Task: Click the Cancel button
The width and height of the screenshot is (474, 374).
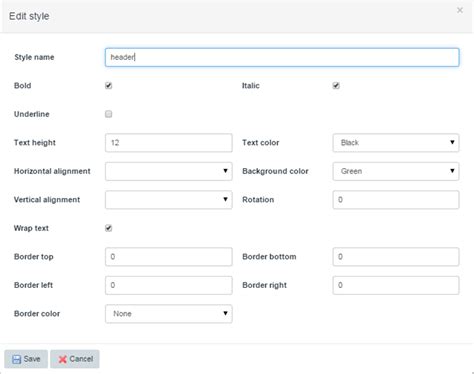Action: click(x=75, y=359)
